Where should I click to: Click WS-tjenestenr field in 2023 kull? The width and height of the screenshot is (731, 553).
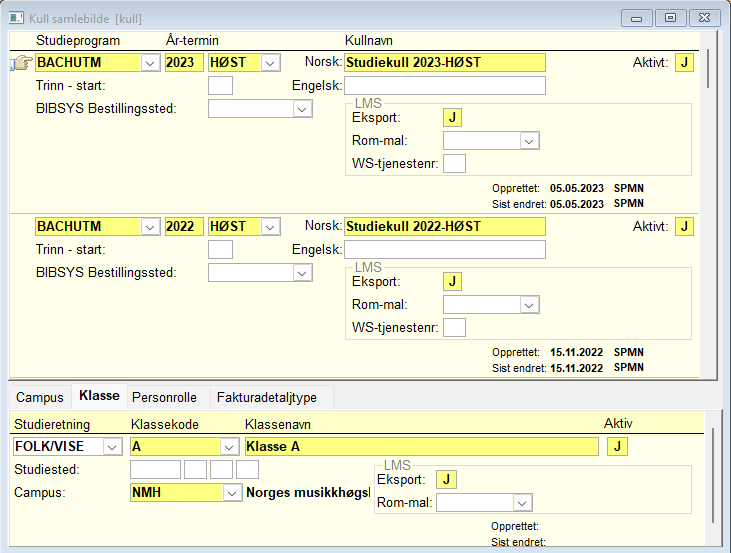[x=455, y=164]
